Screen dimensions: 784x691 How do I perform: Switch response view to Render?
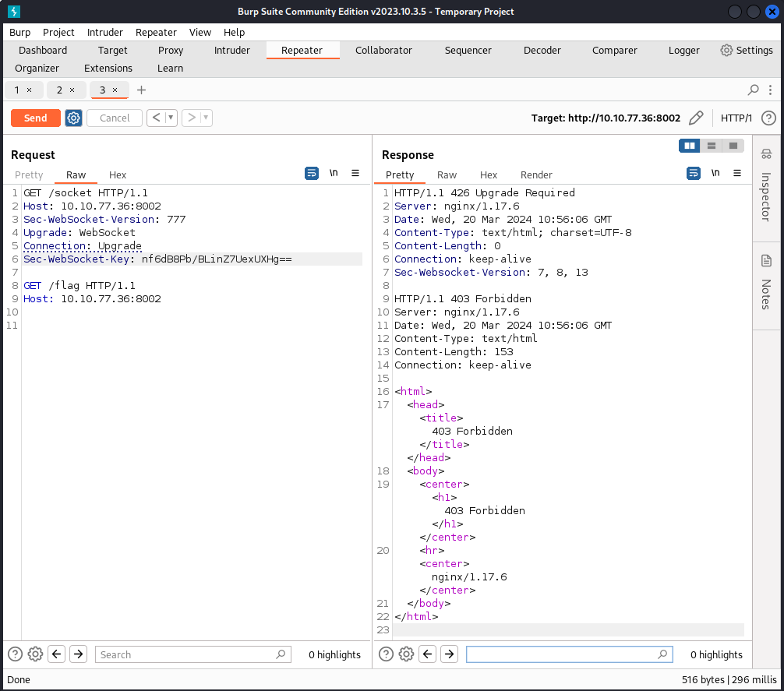coord(536,175)
